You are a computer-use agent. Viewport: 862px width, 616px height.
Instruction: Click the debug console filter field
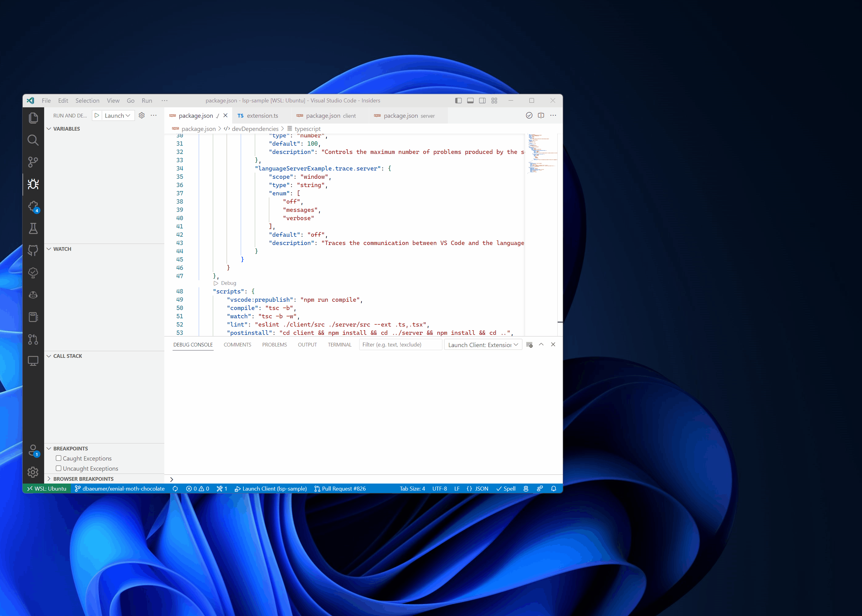[400, 345]
